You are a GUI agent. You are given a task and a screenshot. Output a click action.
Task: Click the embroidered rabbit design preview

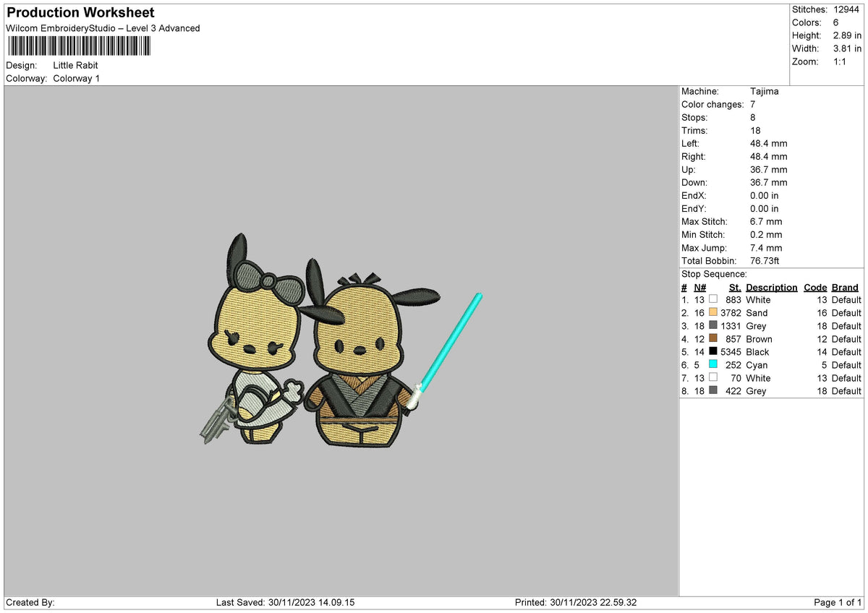tap(340, 340)
